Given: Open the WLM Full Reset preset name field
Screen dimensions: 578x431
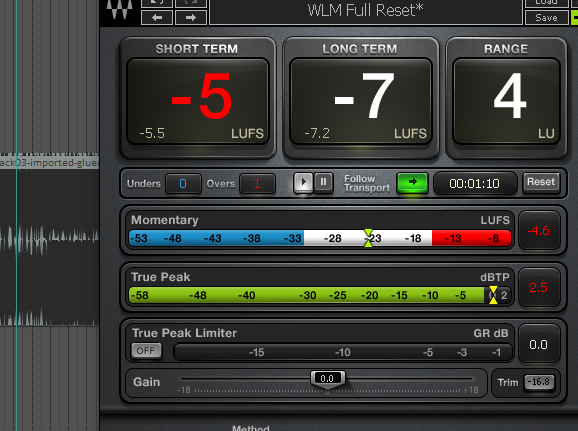Looking at the screenshot, I should (x=366, y=11).
